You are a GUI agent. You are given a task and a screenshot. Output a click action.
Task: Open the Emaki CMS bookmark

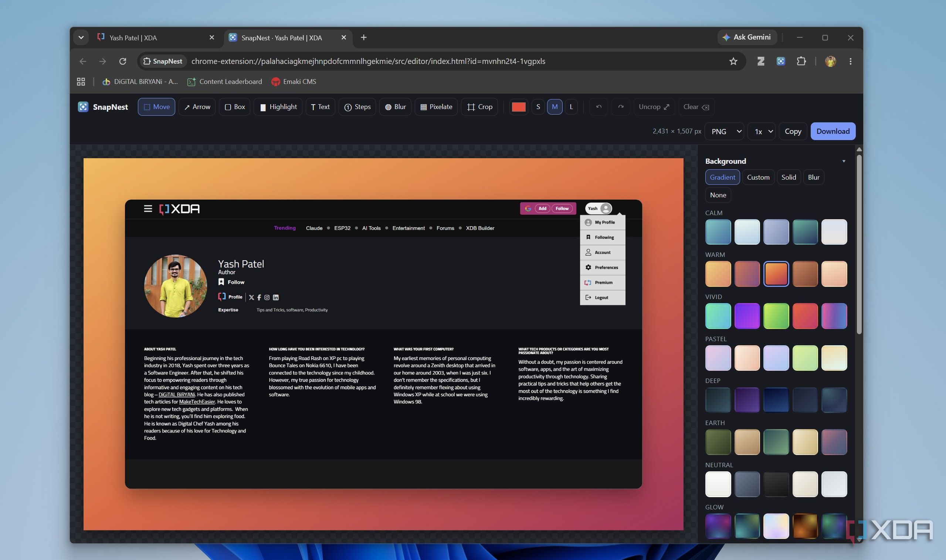(294, 82)
